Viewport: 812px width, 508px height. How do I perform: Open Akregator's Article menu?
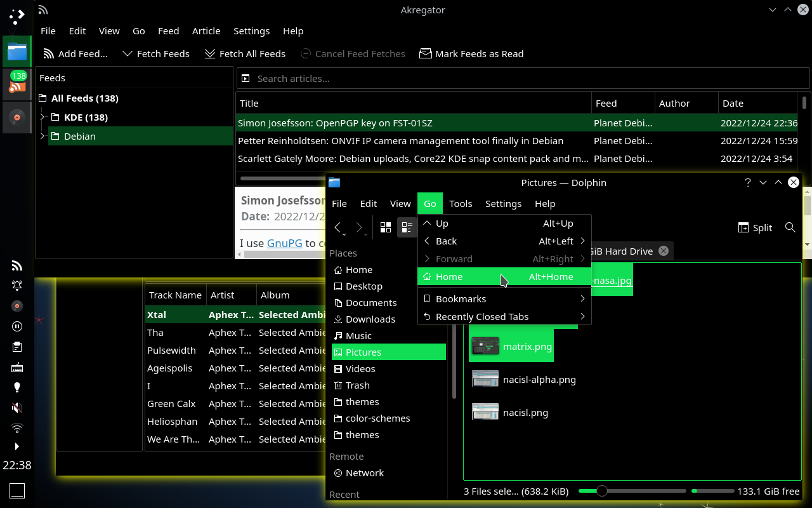pyautogui.click(x=206, y=30)
